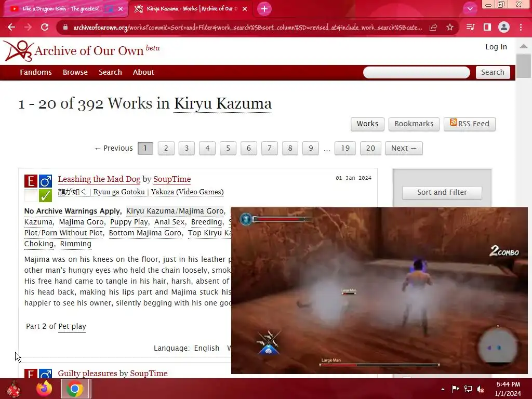
Task: Open the work Guilty pleasures
Action: (87, 373)
